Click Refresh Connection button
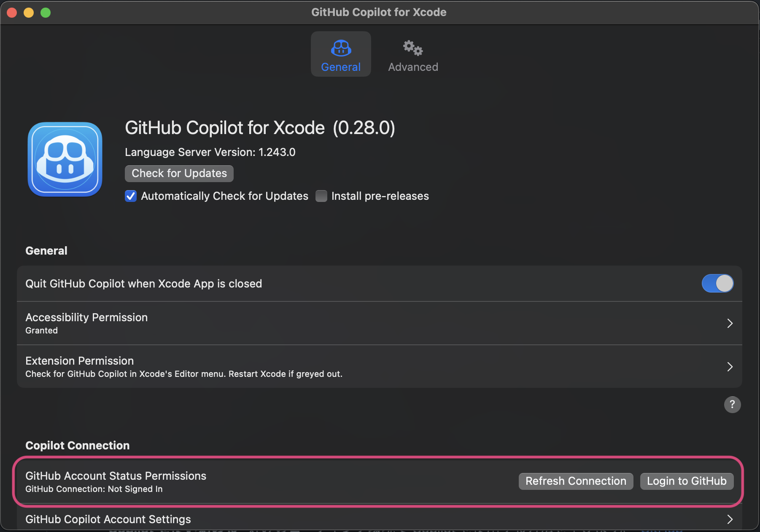 [x=576, y=481]
